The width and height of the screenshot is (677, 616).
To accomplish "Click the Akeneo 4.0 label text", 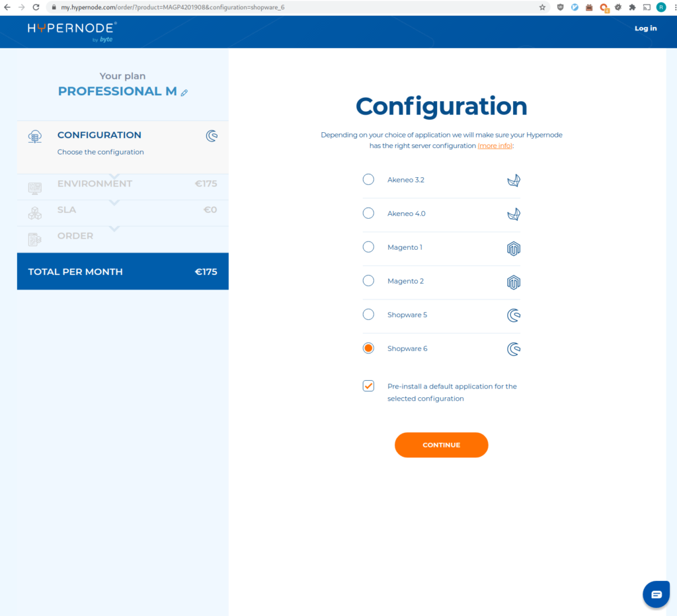I will tap(407, 213).
